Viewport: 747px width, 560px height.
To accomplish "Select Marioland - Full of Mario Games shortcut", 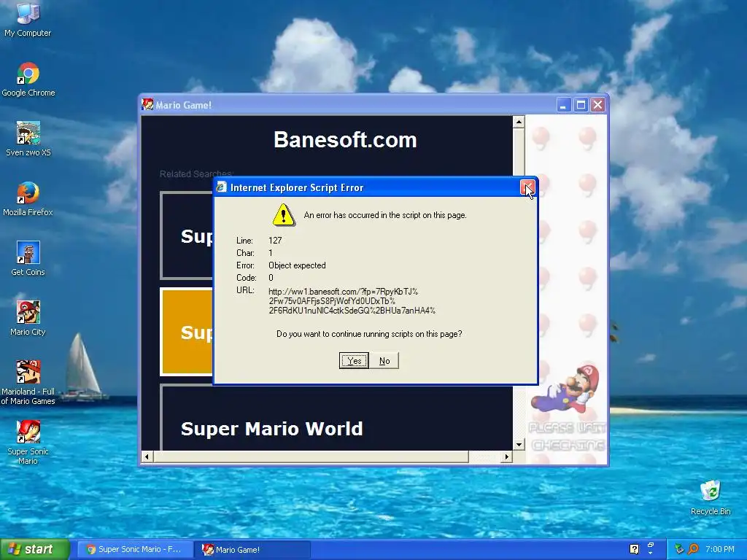I will click(x=28, y=383).
